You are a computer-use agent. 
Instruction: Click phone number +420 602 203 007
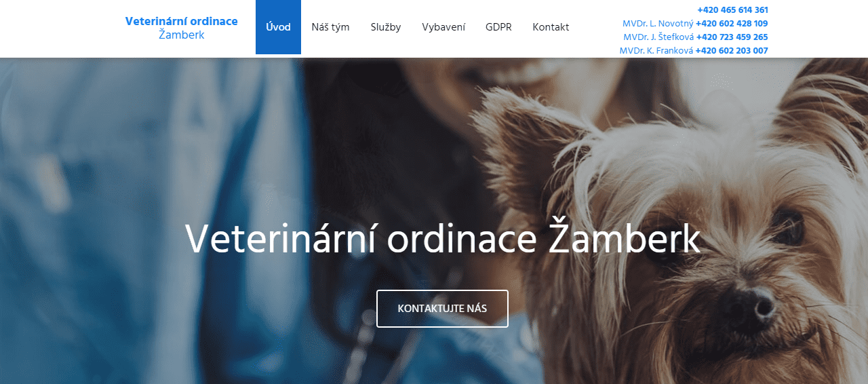coord(732,50)
